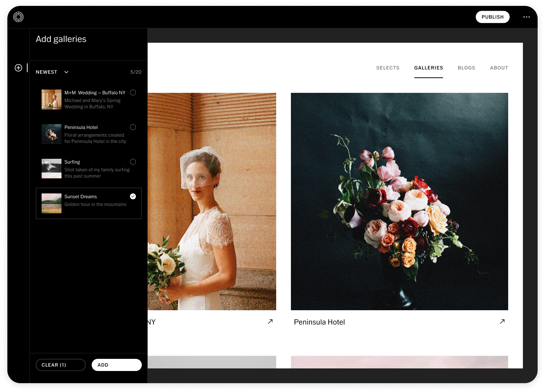Click the 'Sunset Dreams' gallery title

coord(81,197)
